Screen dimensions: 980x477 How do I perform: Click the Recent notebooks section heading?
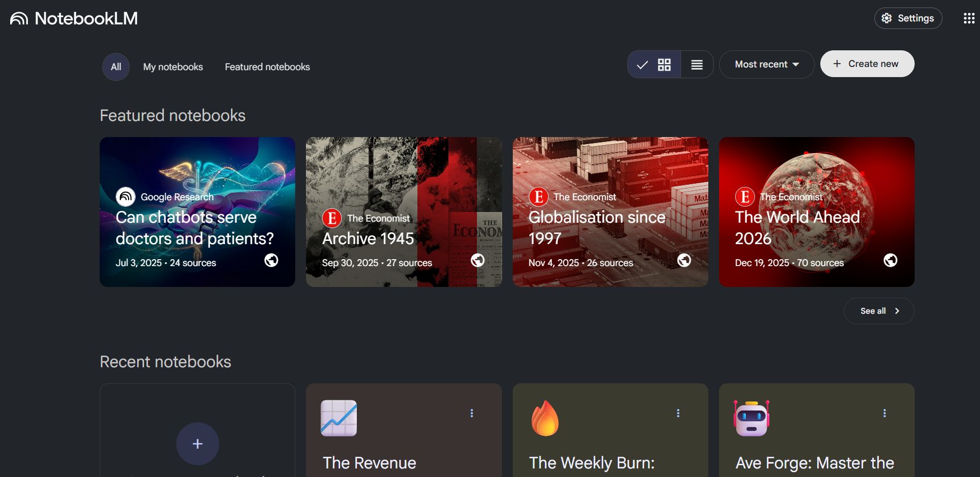(x=166, y=362)
